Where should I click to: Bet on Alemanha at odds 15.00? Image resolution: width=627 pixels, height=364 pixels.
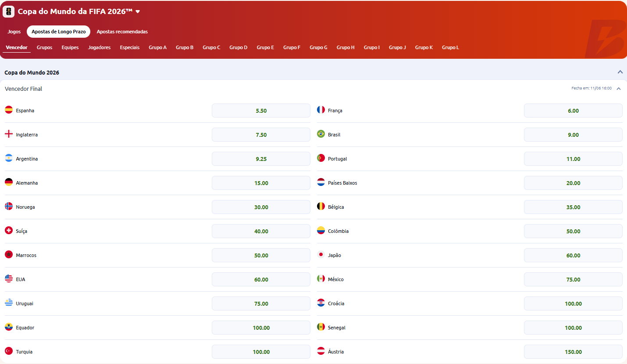(261, 183)
